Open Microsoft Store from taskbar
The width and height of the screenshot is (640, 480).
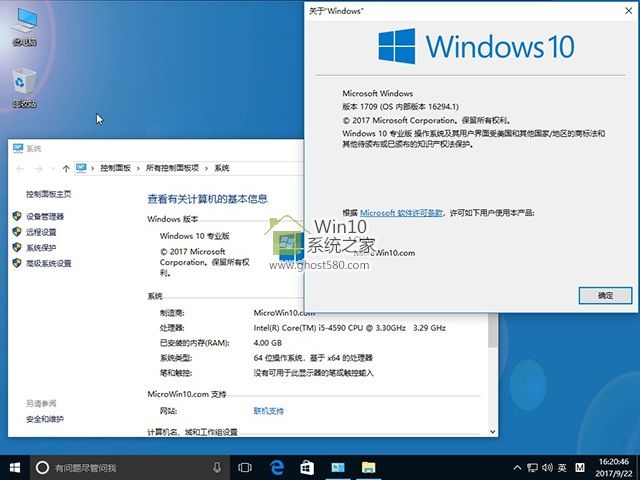(x=307, y=467)
